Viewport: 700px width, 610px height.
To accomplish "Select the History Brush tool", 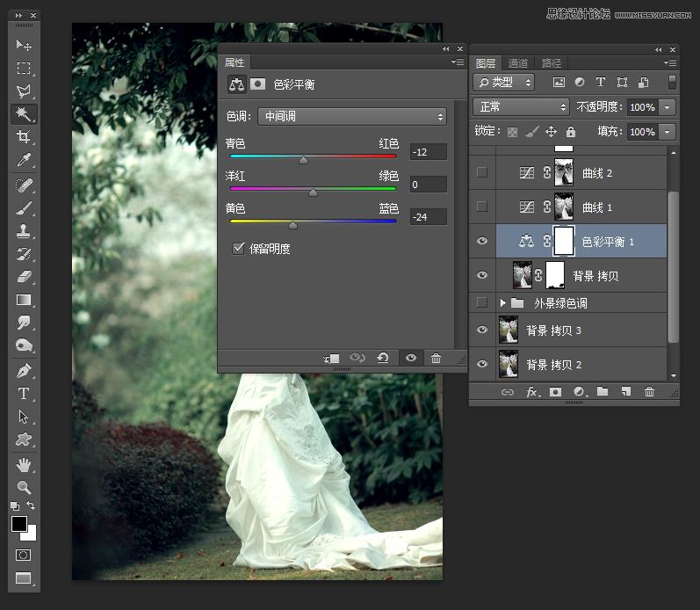I will coord(24,254).
